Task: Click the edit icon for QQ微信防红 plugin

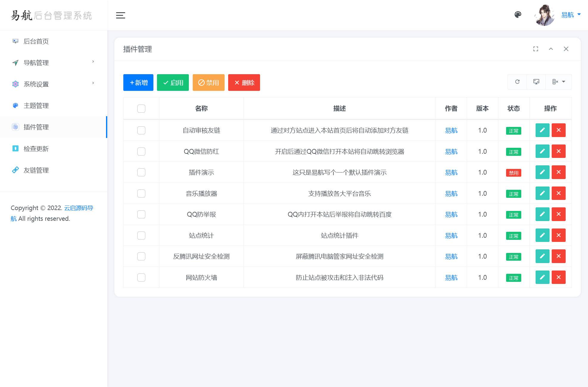Action: pyautogui.click(x=542, y=151)
